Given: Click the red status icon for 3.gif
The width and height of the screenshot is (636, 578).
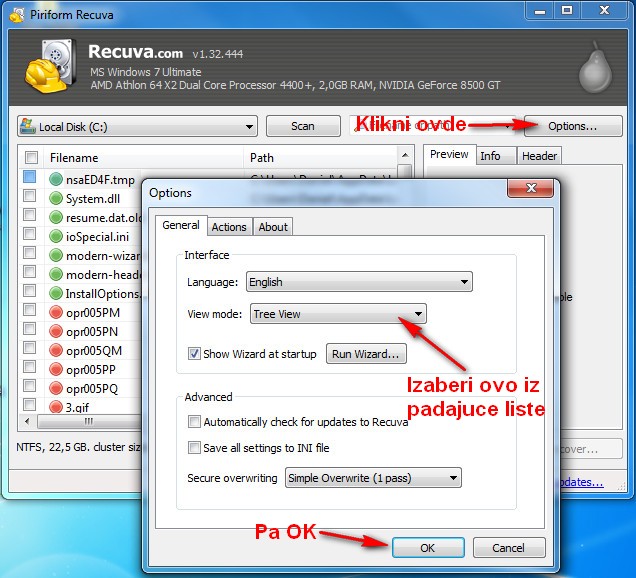Looking at the screenshot, I should pos(56,407).
